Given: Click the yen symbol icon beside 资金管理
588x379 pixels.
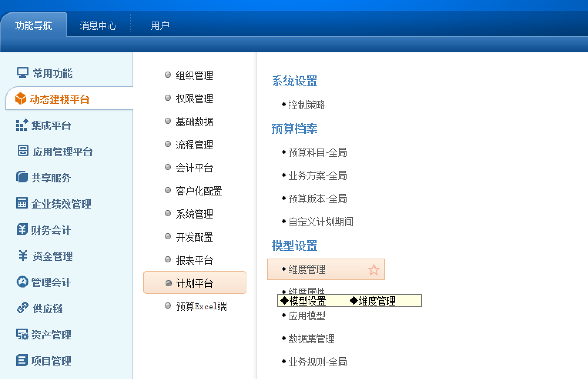Looking at the screenshot, I should coord(23,255).
